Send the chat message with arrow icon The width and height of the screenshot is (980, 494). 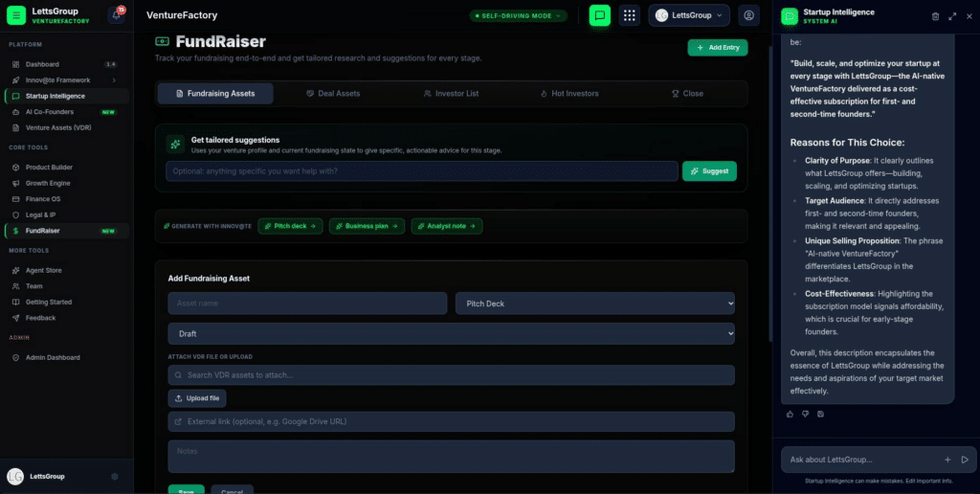coord(965,460)
